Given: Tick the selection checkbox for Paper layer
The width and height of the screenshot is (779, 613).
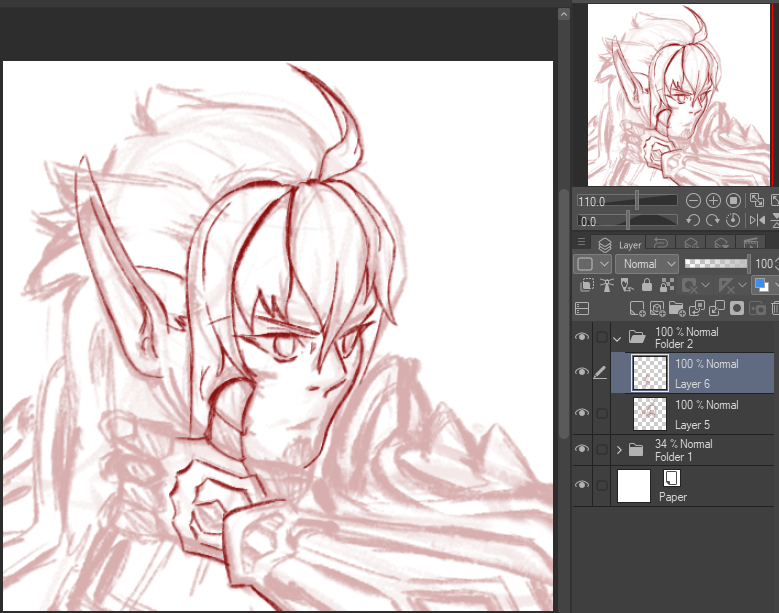Looking at the screenshot, I should point(602,485).
